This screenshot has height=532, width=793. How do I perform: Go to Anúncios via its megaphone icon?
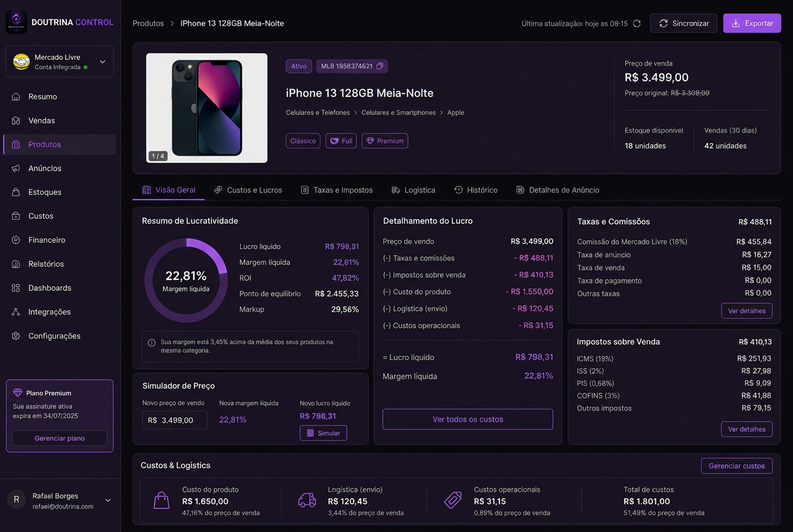coord(16,168)
